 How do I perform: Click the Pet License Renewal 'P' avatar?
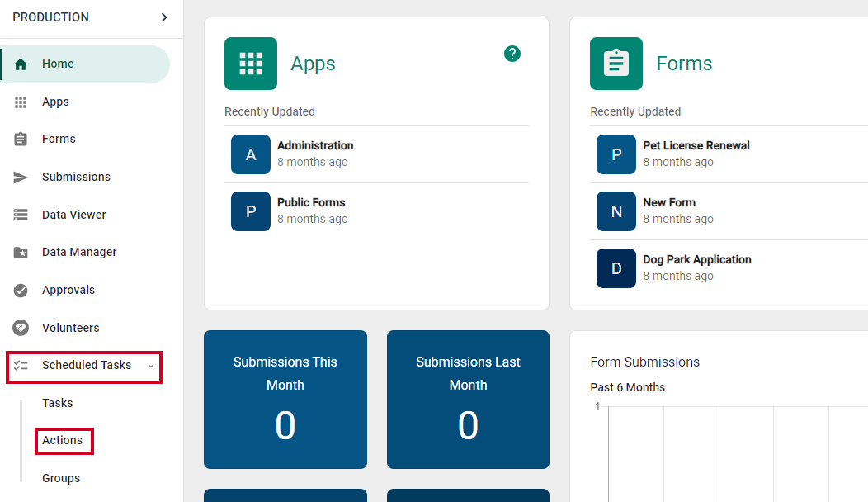616,154
